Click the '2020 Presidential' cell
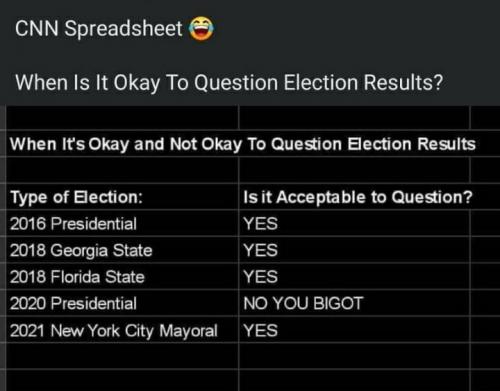Screen dimensions: 500x391 (122, 303)
